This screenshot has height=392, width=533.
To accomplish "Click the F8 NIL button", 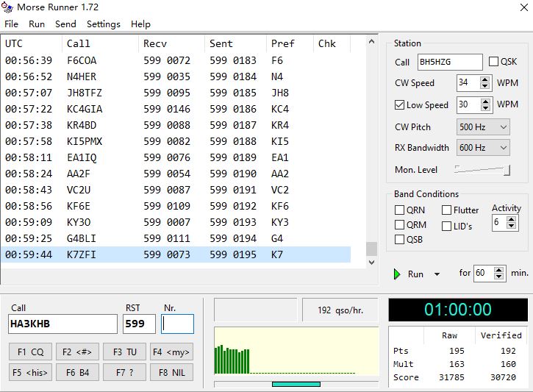I will coord(171,373).
